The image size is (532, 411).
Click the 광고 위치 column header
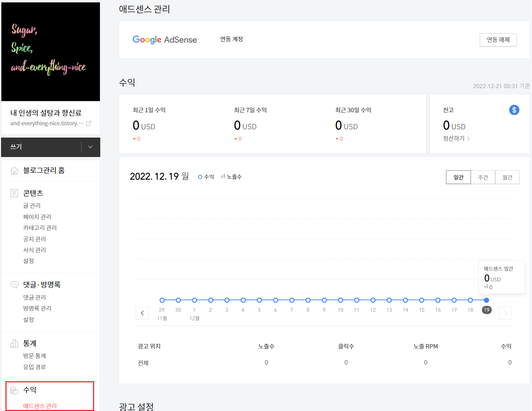tap(149, 346)
